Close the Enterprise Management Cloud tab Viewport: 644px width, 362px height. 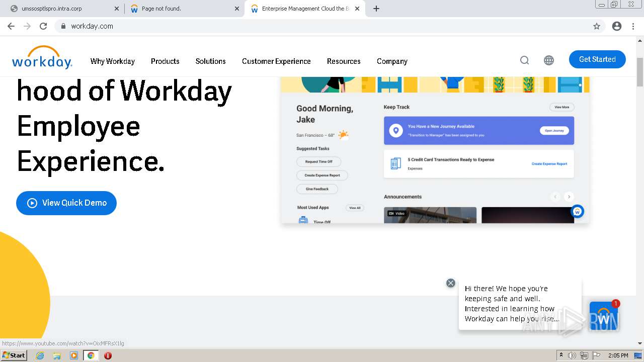357,9
